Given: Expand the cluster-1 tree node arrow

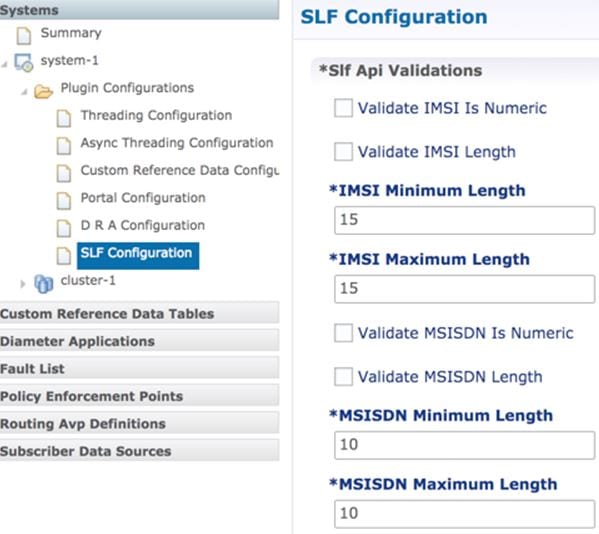Looking at the screenshot, I should pos(23,284).
